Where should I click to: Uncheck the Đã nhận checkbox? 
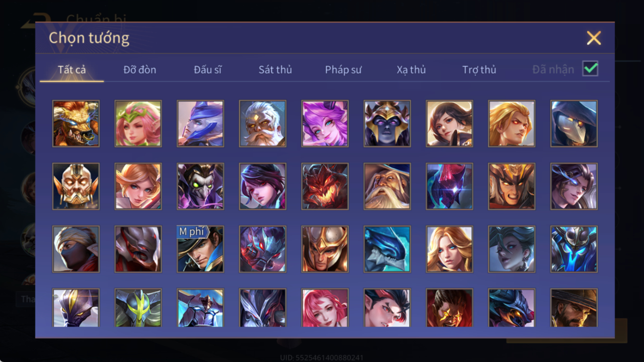pyautogui.click(x=590, y=69)
